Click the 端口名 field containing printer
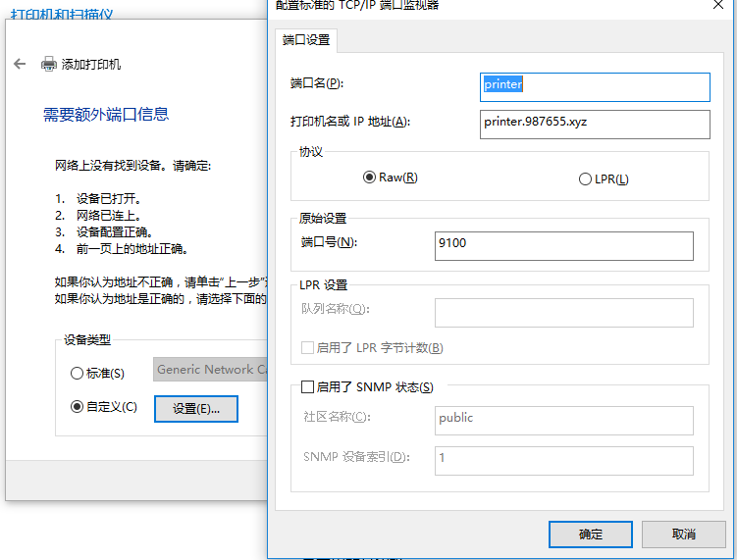 pyautogui.click(x=594, y=86)
